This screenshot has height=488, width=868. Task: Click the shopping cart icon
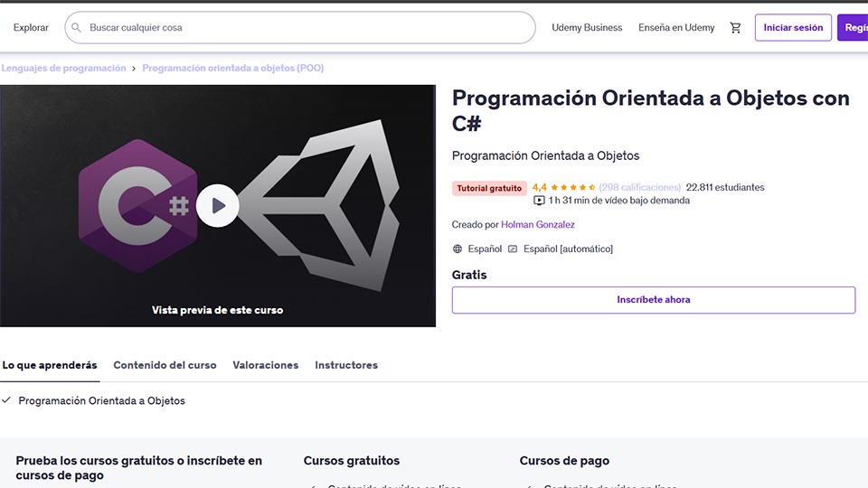coord(735,28)
